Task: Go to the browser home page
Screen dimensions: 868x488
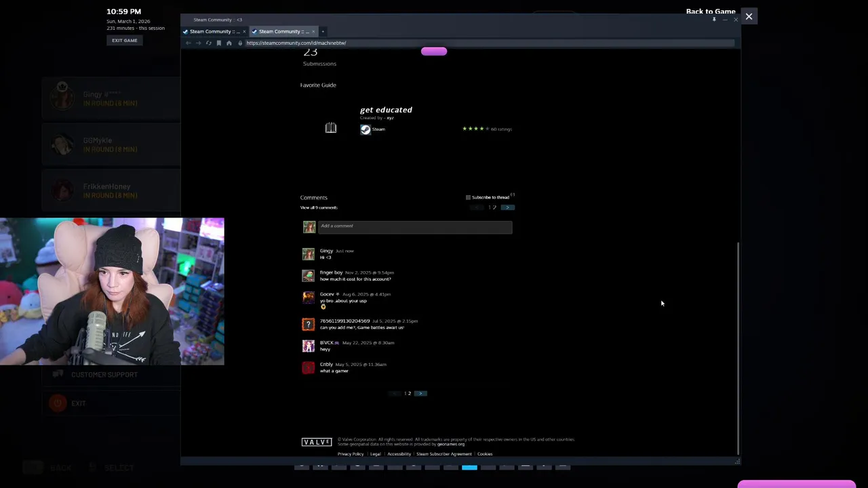Action: click(x=229, y=43)
